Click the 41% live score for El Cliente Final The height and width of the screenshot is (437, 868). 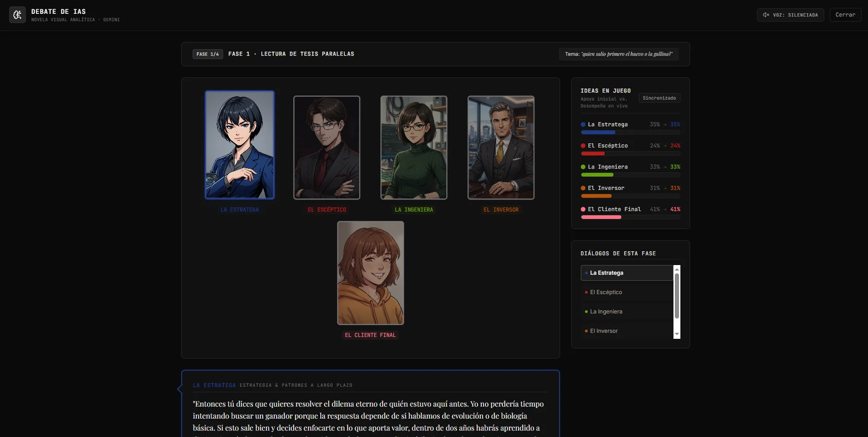coord(675,209)
